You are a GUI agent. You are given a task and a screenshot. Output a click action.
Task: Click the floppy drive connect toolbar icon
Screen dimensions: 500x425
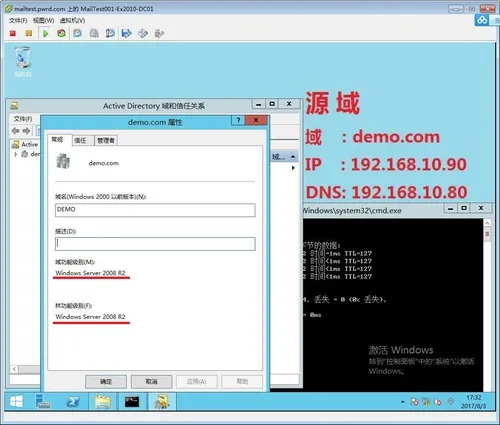pos(126,33)
